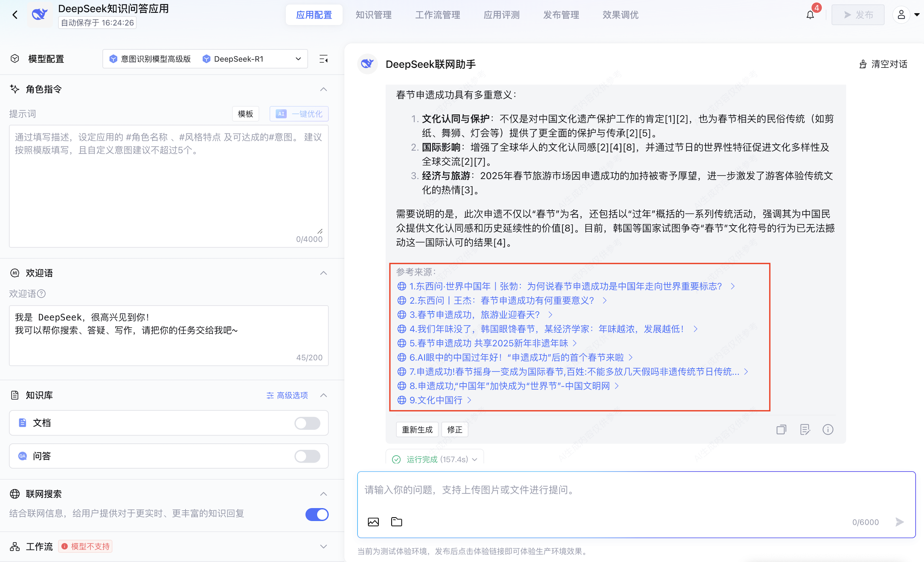Click the 修正 correction button
The width and height of the screenshot is (924, 562).
[x=454, y=429]
